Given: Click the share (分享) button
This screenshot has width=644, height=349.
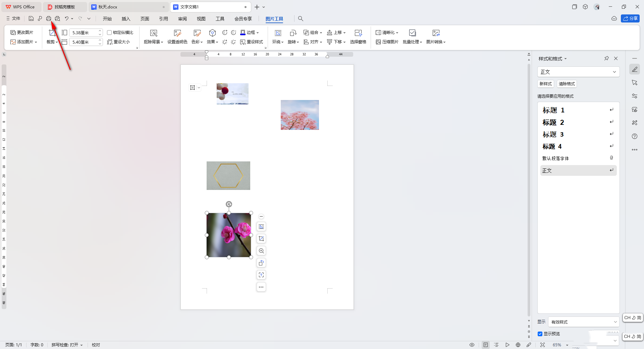Looking at the screenshot, I should [630, 18].
